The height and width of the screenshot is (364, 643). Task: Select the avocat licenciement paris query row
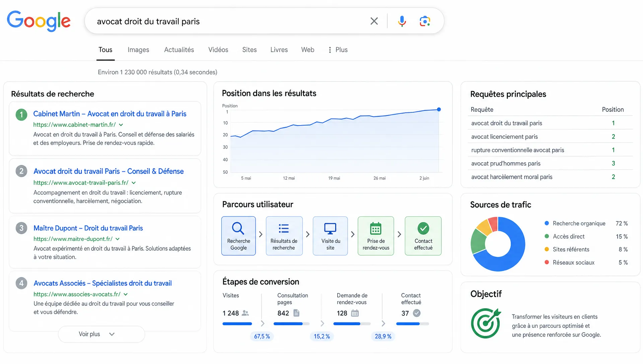[x=550, y=136]
